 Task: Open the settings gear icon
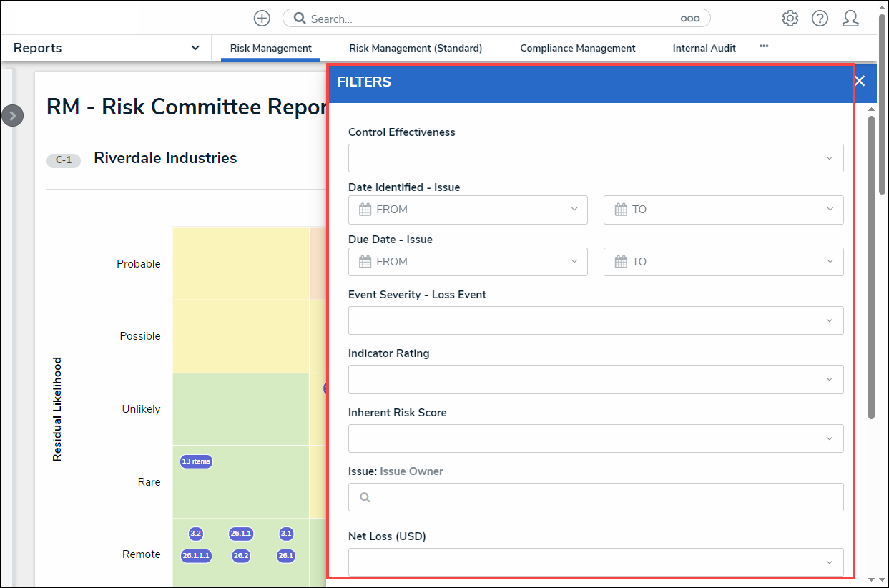790,19
